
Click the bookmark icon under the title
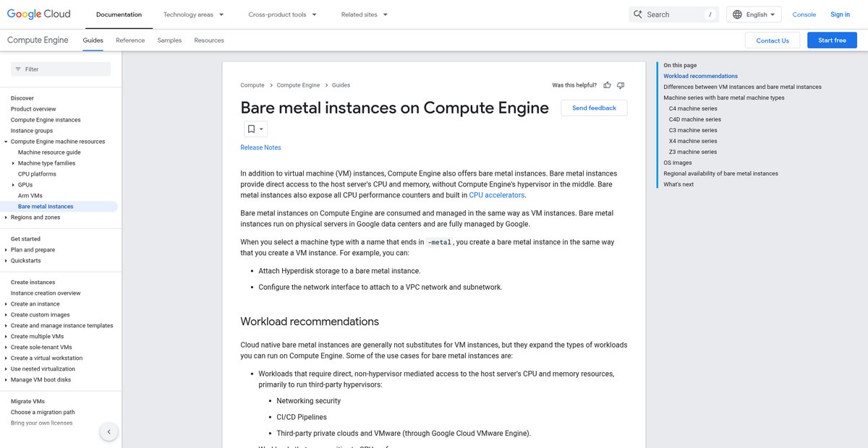pos(251,129)
